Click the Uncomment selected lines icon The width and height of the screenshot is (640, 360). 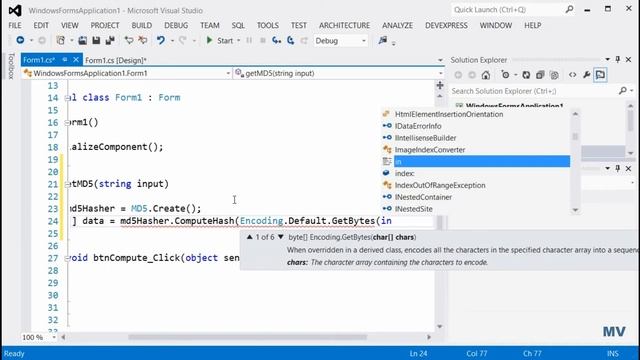click(x=142, y=40)
